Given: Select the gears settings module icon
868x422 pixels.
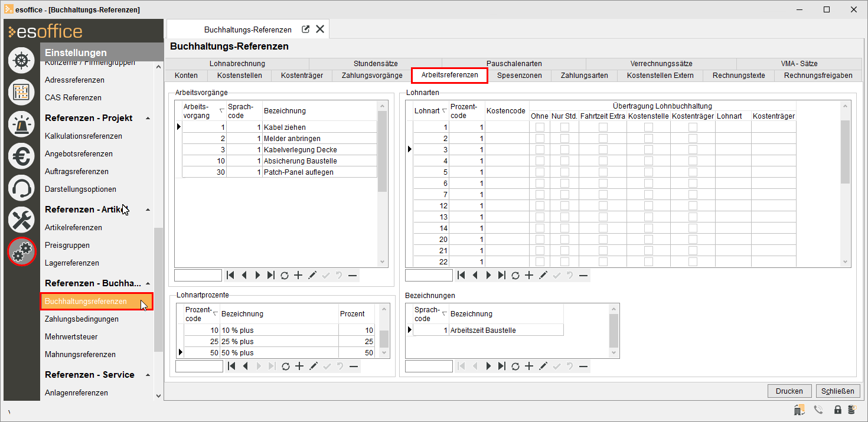Looking at the screenshot, I should point(21,252).
